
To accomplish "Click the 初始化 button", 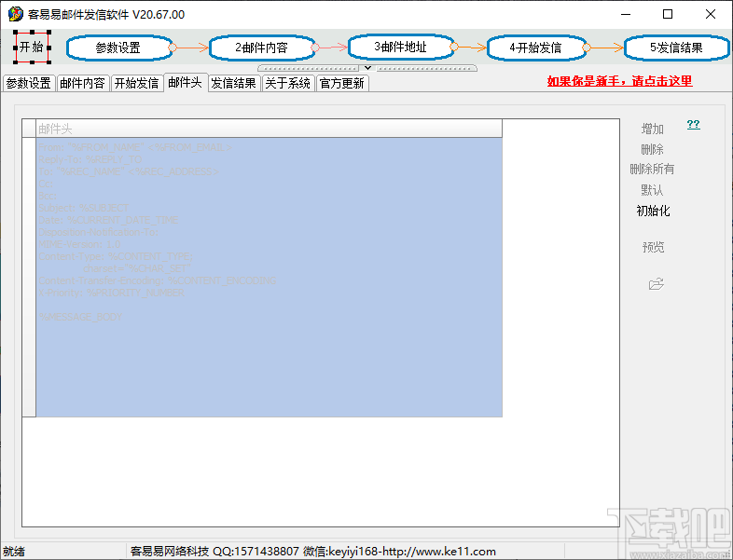I will tap(653, 211).
